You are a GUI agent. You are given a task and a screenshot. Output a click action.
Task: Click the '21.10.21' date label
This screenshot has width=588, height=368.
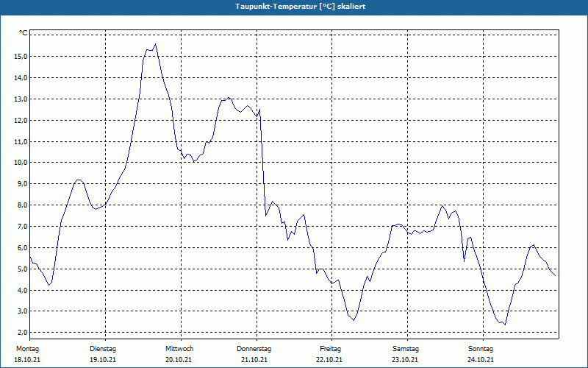[254, 360]
